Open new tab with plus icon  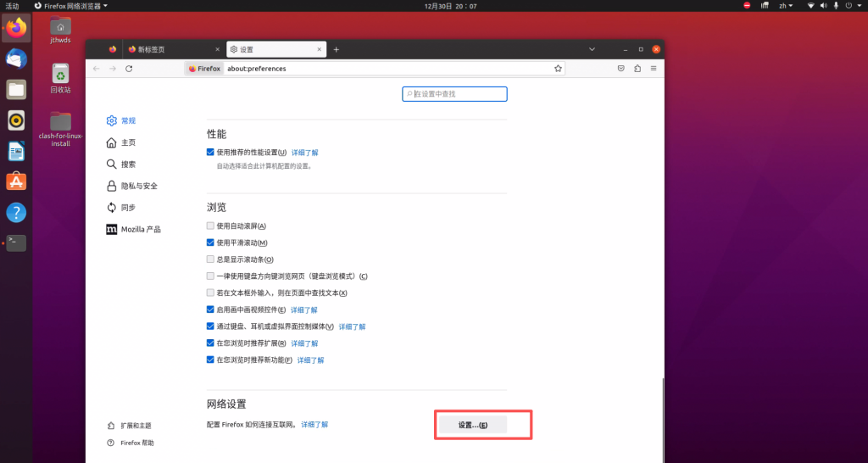point(336,49)
